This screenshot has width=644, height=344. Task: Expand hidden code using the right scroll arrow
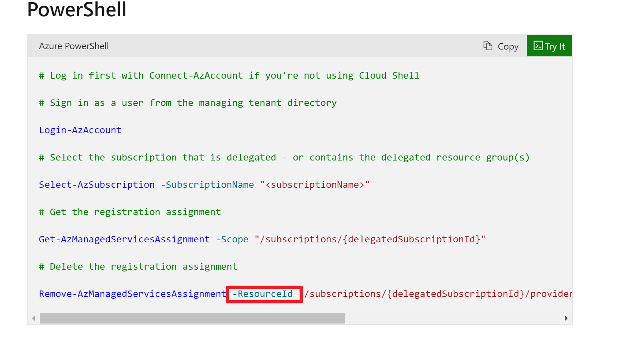(566, 318)
